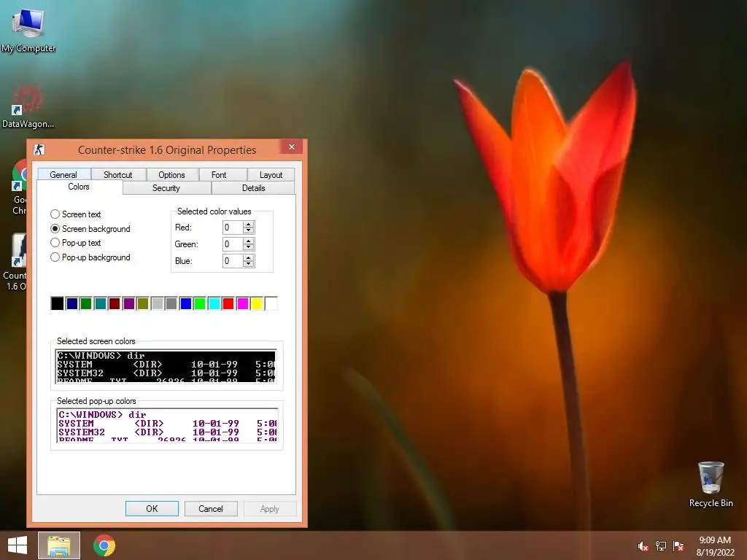
Task: Switch to the Details tab
Action: click(253, 188)
